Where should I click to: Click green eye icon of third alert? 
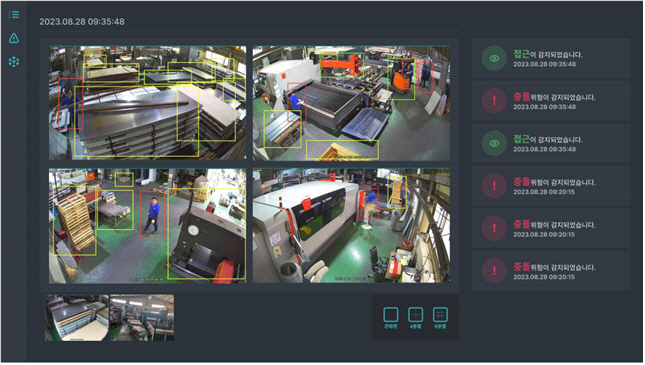[494, 143]
